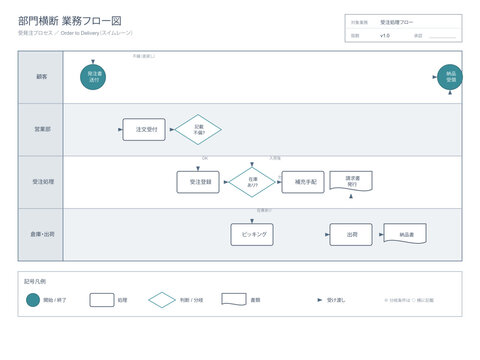
Task: Click the blank approval line in header box
Action: (x=442, y=37)
